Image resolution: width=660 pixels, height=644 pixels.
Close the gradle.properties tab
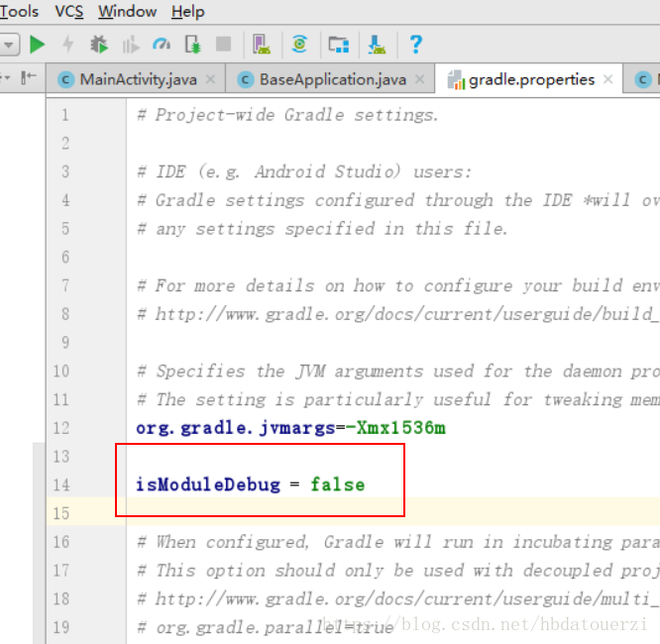tap(607, 79)
